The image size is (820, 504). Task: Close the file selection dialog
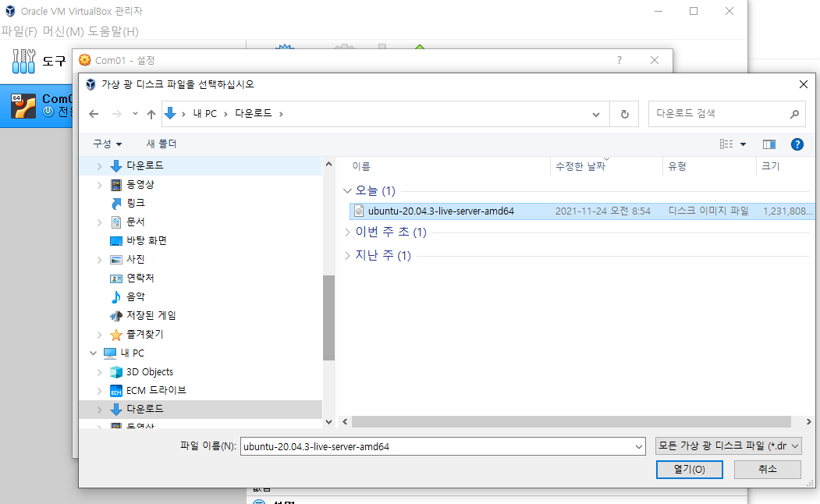pyautogui.click(x=804, y=85)
